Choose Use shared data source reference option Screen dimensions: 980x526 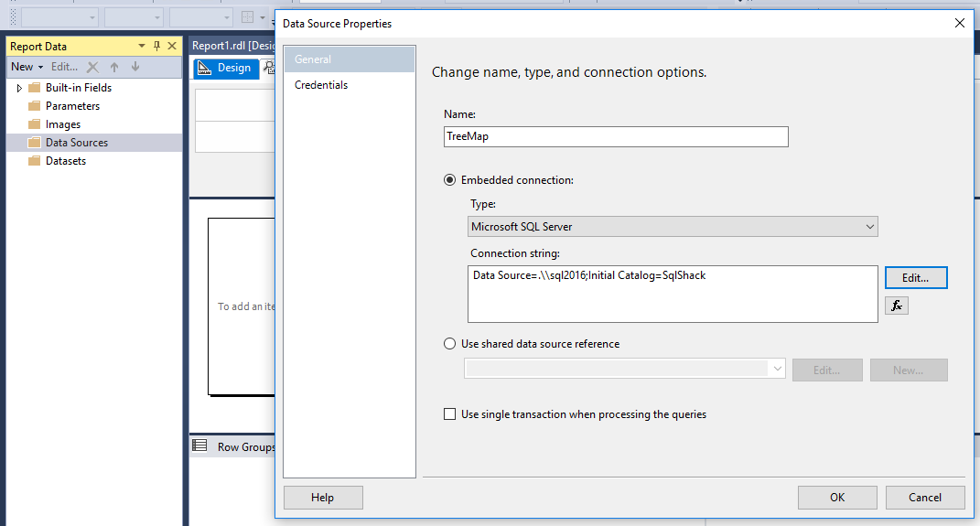450,344
